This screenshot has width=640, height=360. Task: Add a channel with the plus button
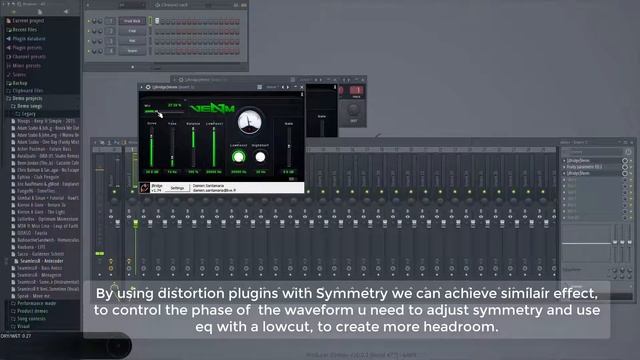coord(133,67)
